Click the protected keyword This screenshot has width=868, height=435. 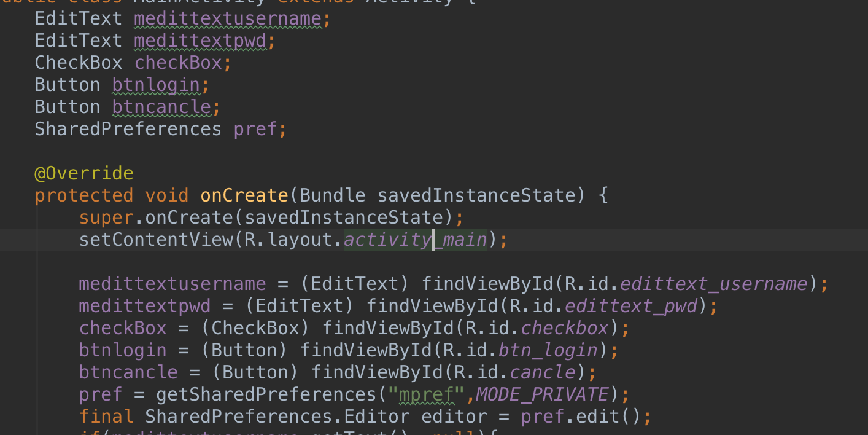tap(84, 195)
